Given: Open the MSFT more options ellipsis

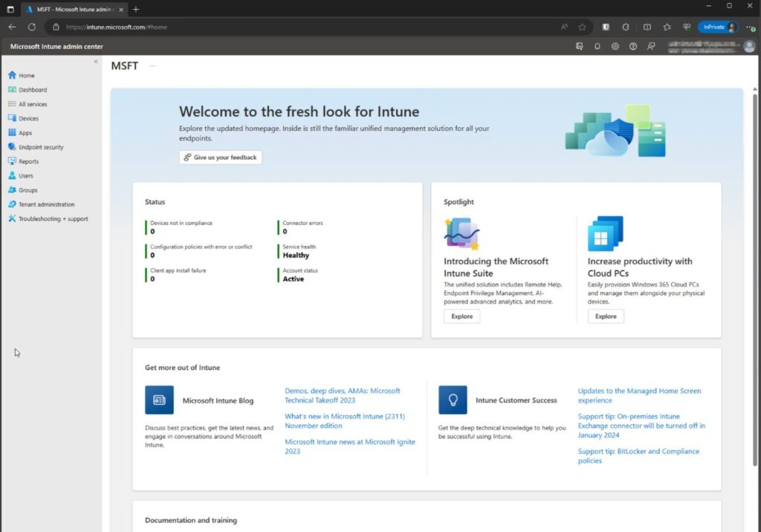Looking at the screenshot, I should click(153, 66).
